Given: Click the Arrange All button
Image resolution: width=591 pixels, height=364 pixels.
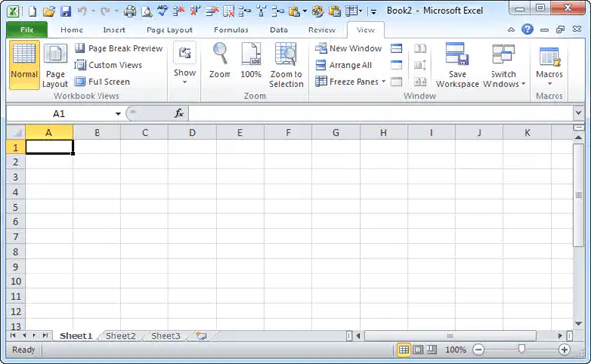Looking at the screenshot, I should pyautogui.click(x=344, y=65).
